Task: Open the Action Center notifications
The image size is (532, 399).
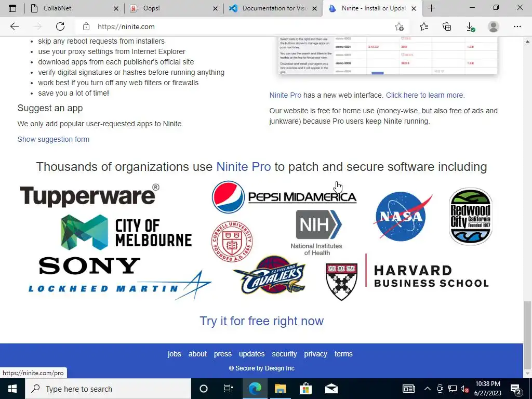Action: tap(516, 389)
